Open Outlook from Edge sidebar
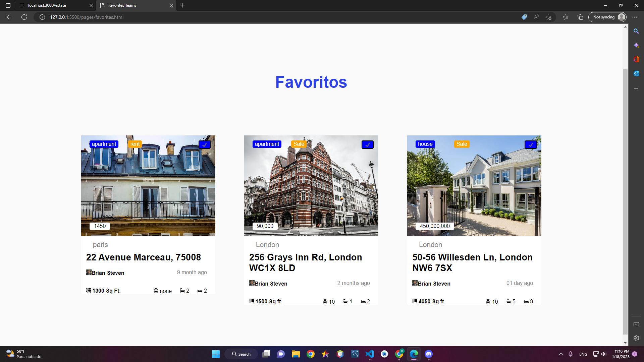 (636, 73)
